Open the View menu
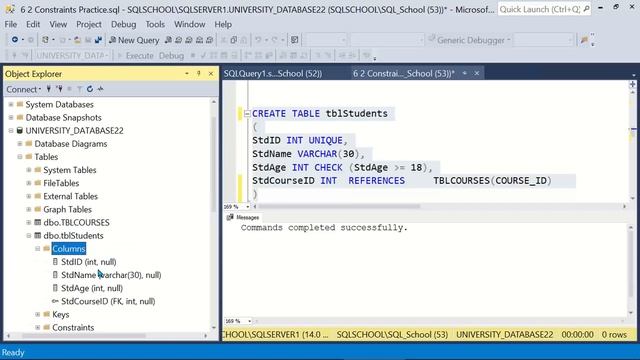Viewport: 640px width, 360px height. click(x=58, y=24)
